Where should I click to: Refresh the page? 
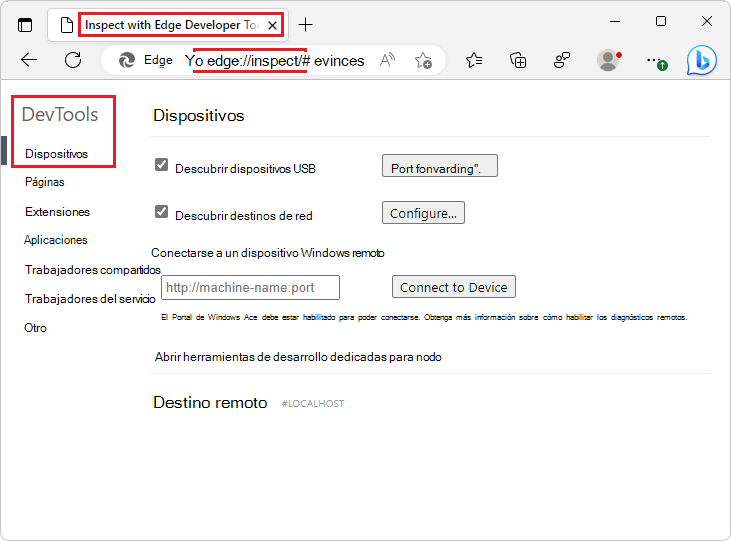click(73, 60)
